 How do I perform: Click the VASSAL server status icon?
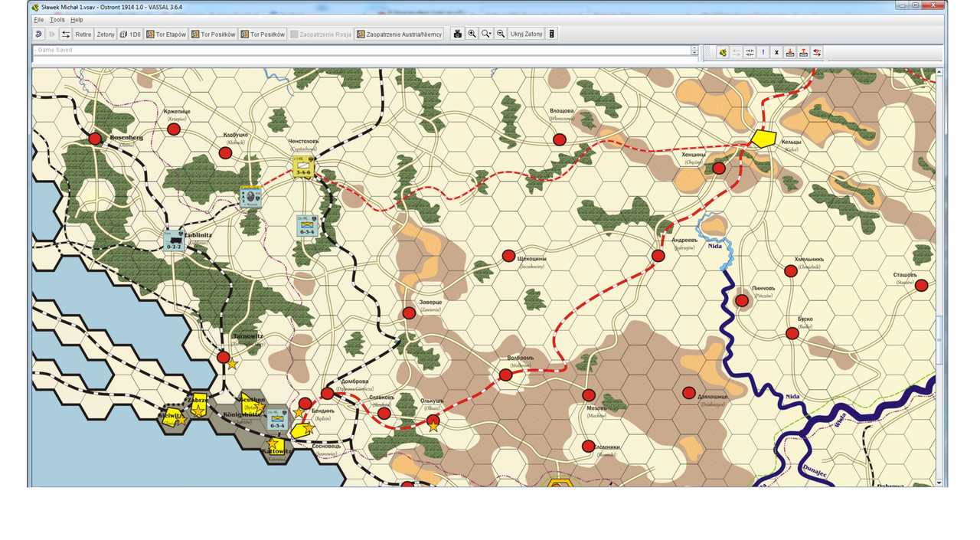722,52
